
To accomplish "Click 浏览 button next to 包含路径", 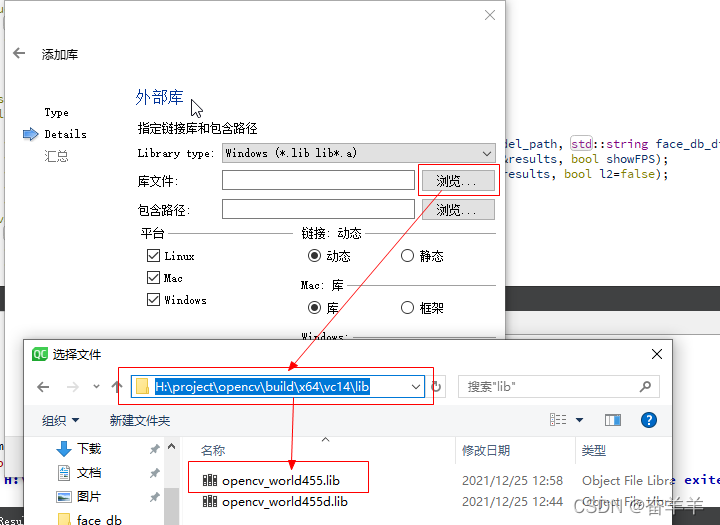I will tap(458, 210).
